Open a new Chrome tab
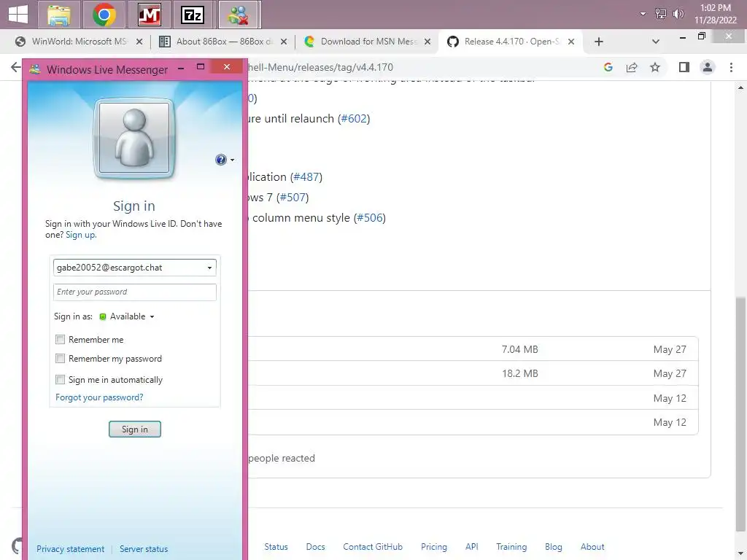 [x=599, y=42]
